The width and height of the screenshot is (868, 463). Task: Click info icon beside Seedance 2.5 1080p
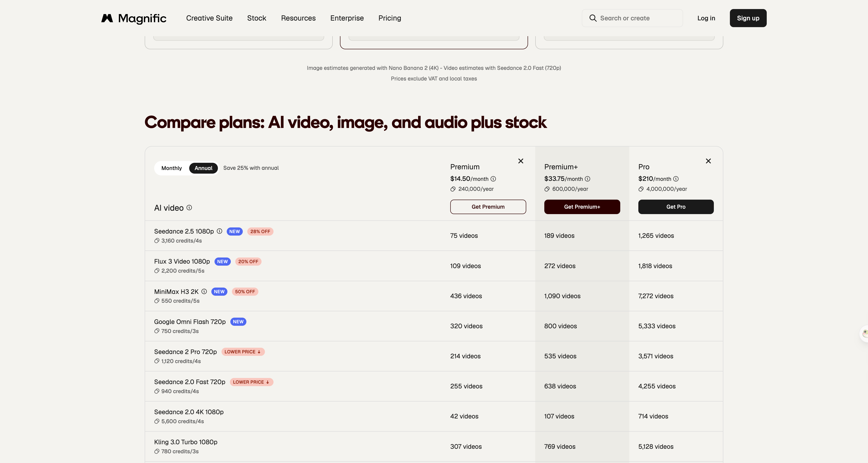pyautogui.click(x=219, y=231)
